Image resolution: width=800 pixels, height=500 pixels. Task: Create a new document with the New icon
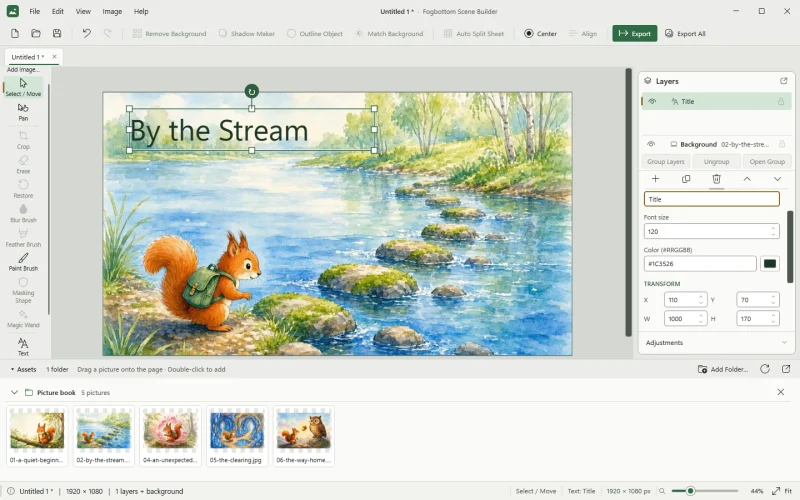[15, 34]
